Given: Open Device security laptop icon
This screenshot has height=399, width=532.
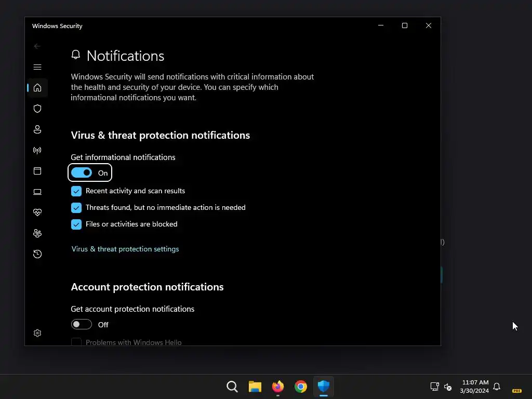Looking at the screenshot, I should point(37,192).
